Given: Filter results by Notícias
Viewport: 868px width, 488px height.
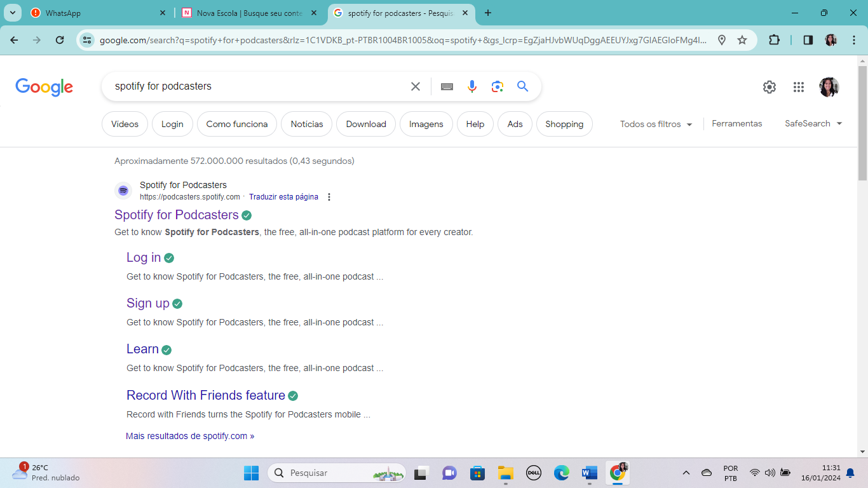Looking at the screenshot, I should (x=307, y=124).
